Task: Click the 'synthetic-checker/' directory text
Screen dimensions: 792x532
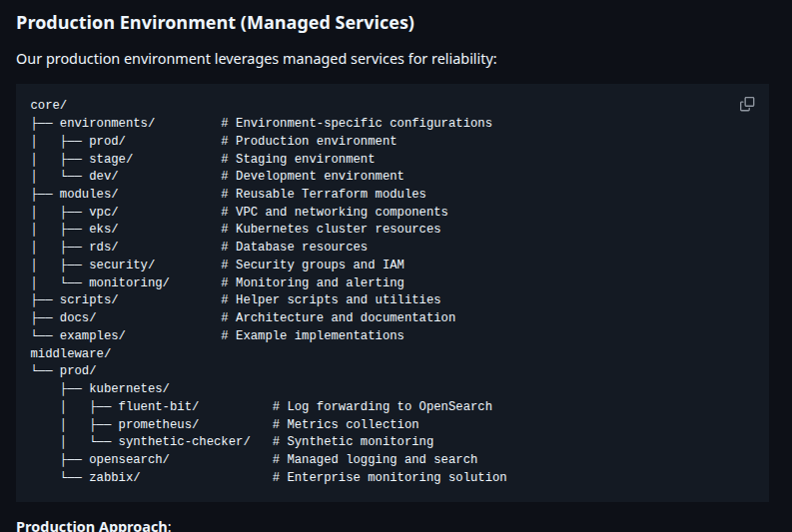Action: (185, 441)
